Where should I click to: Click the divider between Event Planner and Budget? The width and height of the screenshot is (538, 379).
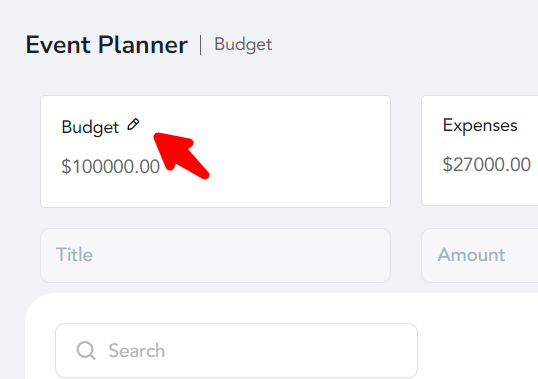[x=201, y=45]
